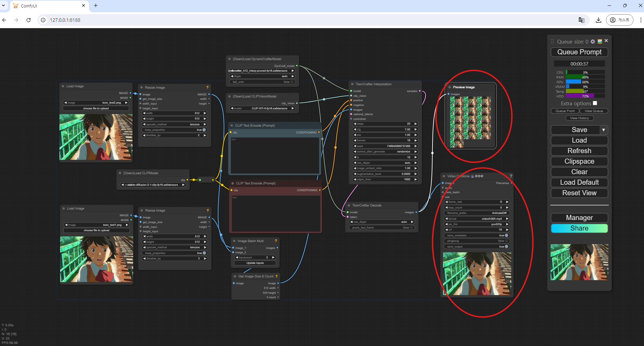Increase frame_rate arrow in Video Combine
The height and width of the screenshot is (346, 644).
coord(507,202)
